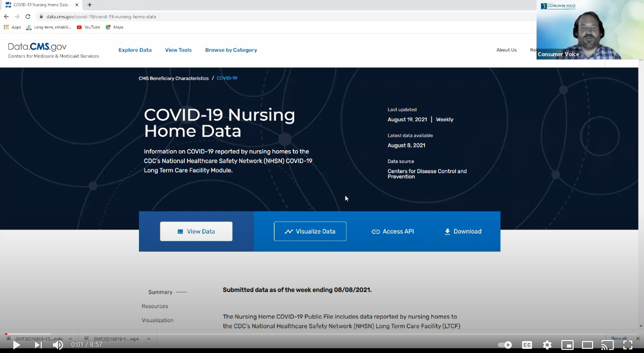Viewport: 644px width, 353px height.
Task: Open the Long-term, rehabili... bookmark
Action: coord(49,27)
